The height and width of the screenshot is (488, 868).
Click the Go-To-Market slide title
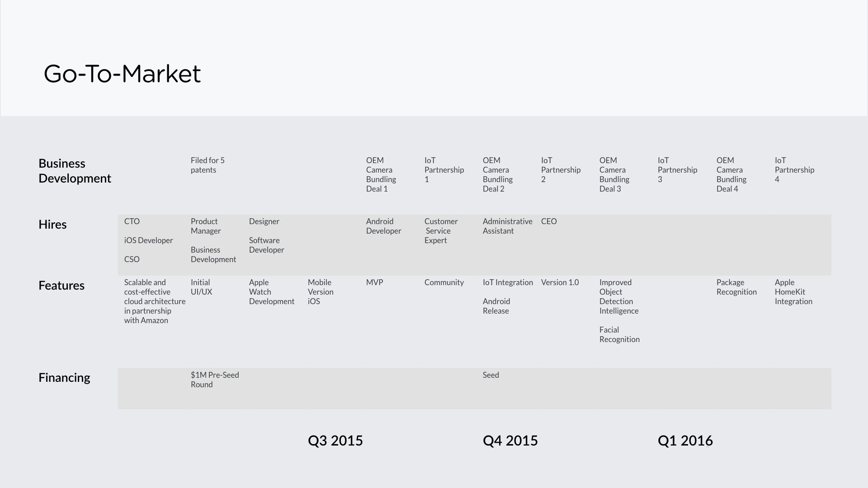click(x=122, y=74)
